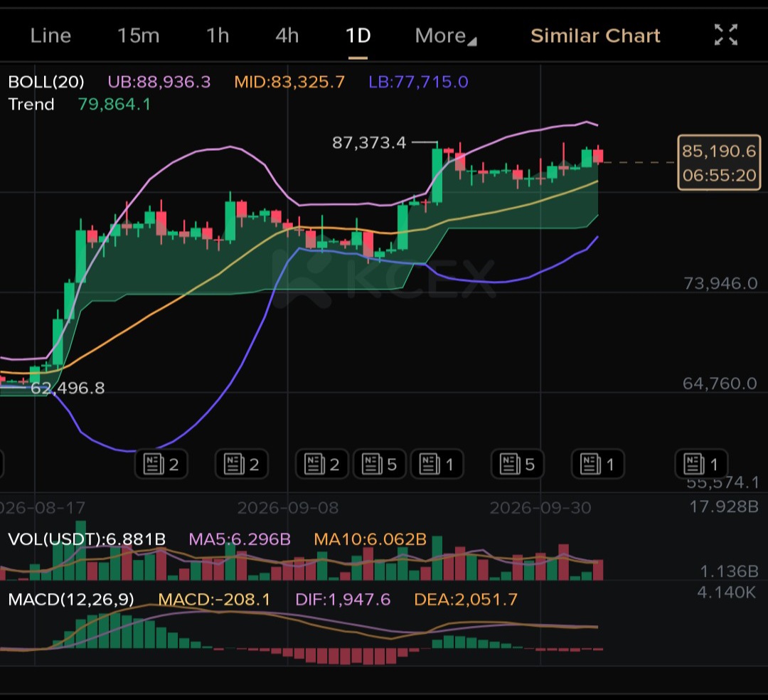Open news marker showing 1 after 5
768x700 pixels.
(437, 464)
